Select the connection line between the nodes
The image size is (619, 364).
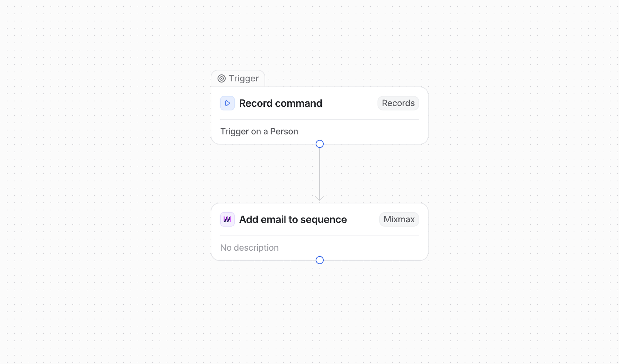[x=319, y=172]
